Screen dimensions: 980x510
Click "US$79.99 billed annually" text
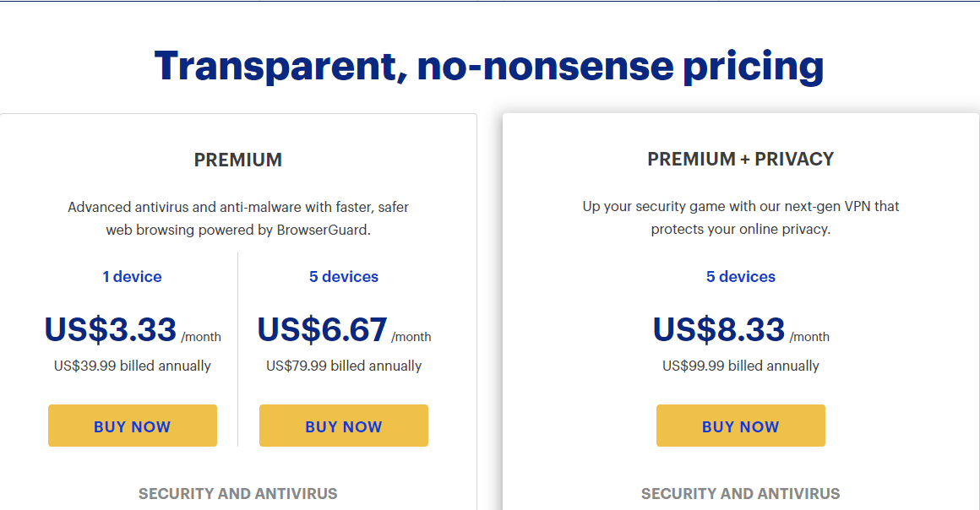click(x=344, y=366)
